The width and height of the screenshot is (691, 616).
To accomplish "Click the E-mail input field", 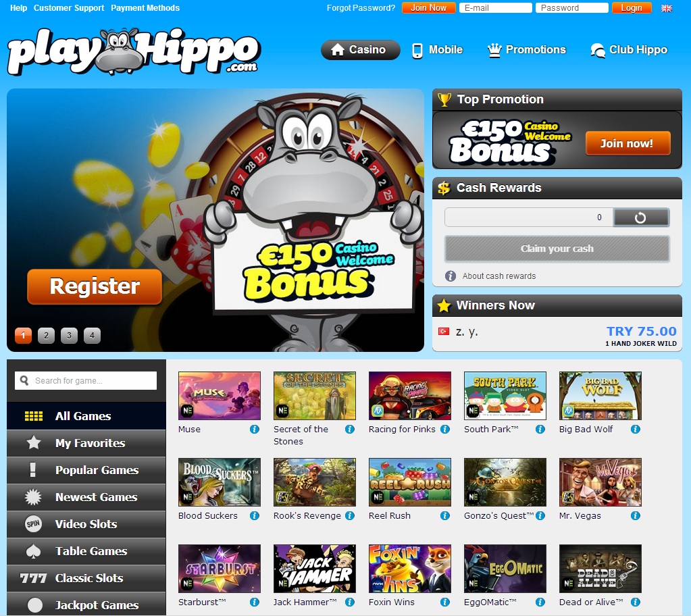I will (496, 8).
